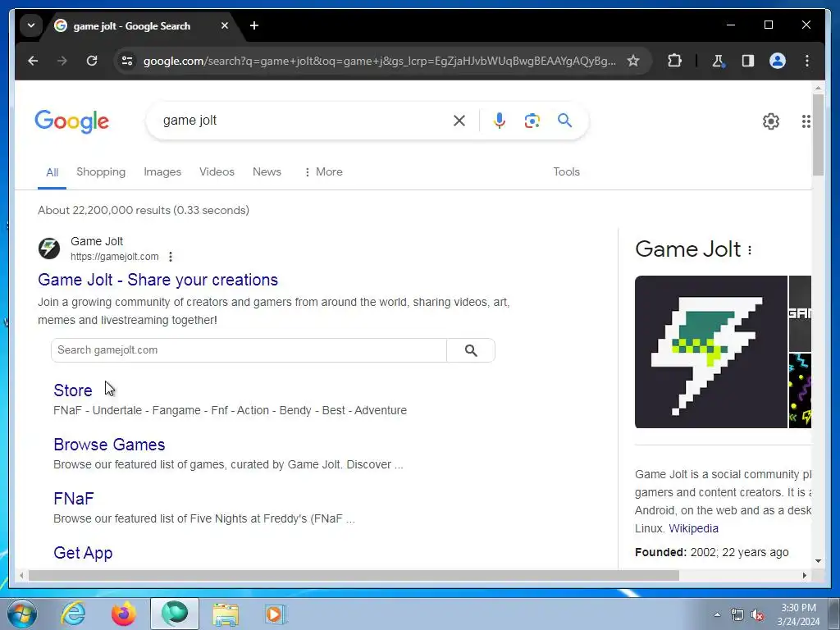
Task: Submit search with blue magnifier icon
Action: pos(564,121)
